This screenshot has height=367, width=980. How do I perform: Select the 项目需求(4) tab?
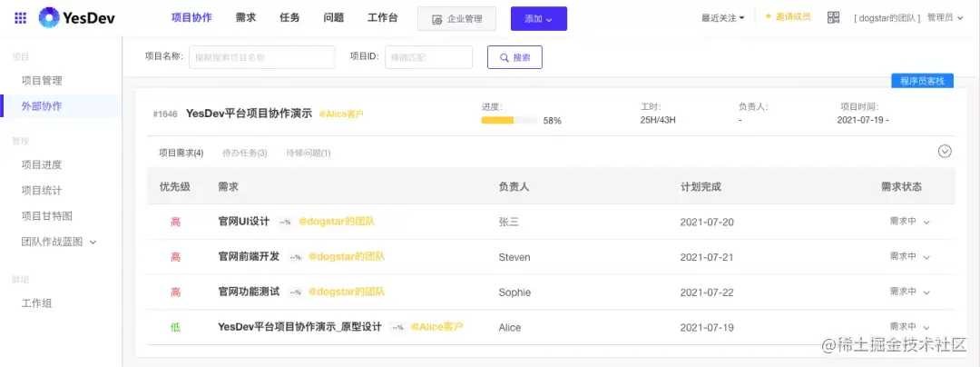pyautogui.click(x=181, y=153)
